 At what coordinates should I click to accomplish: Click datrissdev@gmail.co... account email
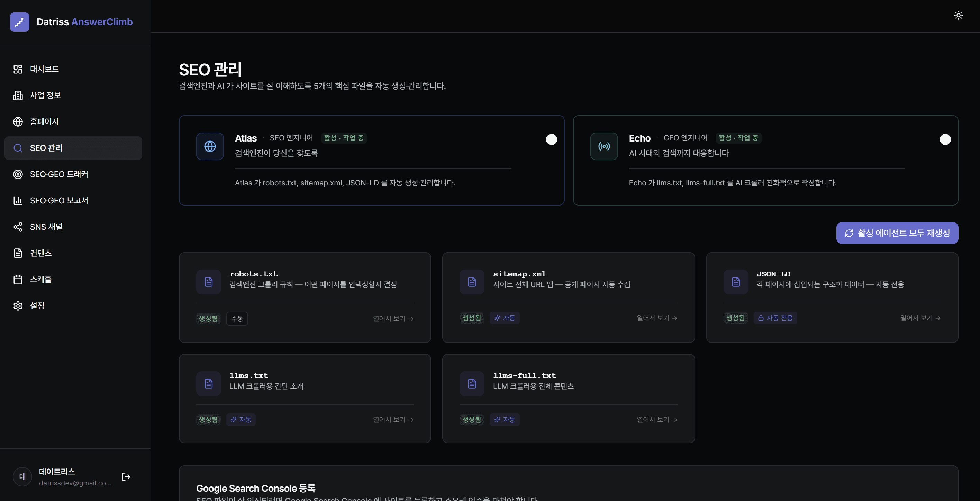[x=75, y=483]
